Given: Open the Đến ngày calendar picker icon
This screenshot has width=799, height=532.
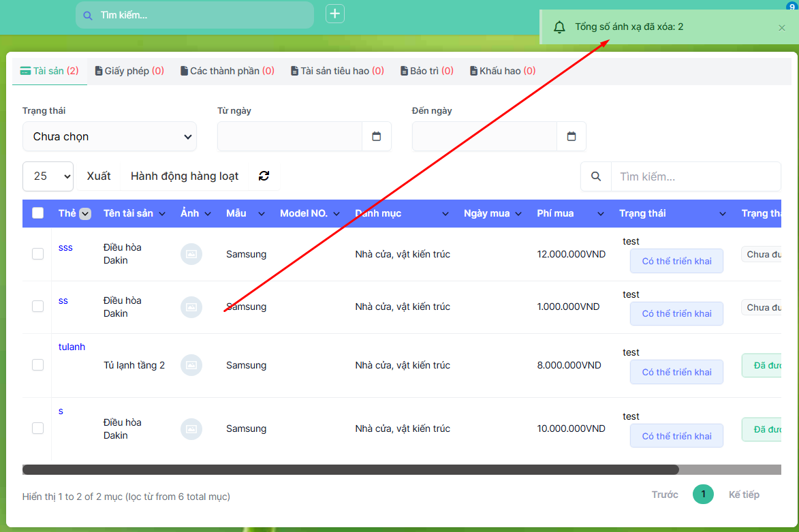Looking at the screenshot, I should (571, 136).
